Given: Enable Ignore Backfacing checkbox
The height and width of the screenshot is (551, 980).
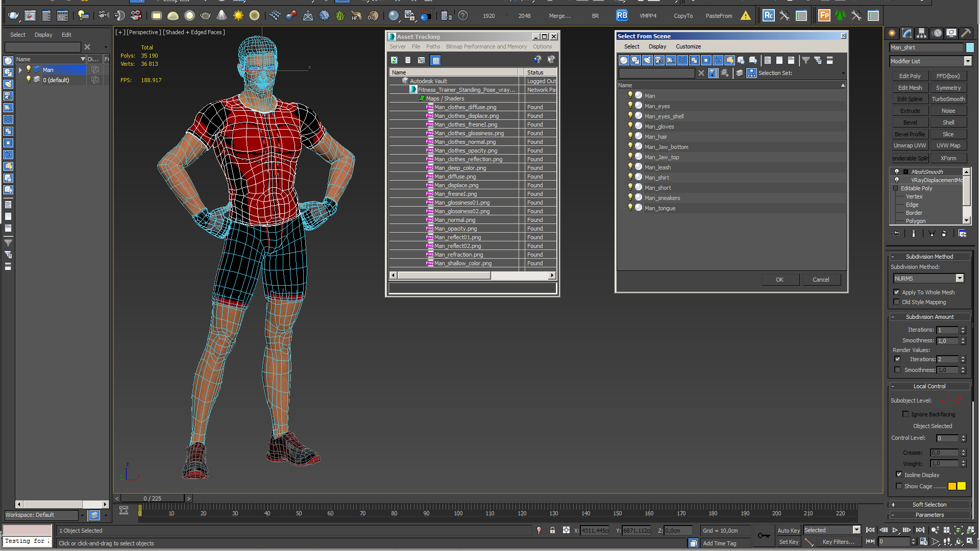Looking at the screenshot, I should tap(906, 414).
